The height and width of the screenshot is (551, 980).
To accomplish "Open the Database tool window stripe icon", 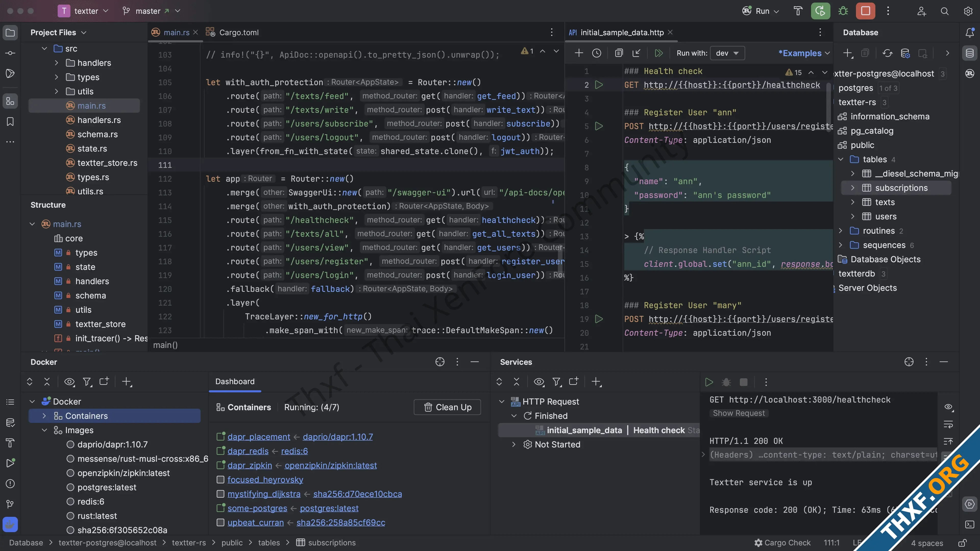I will 970,53.
